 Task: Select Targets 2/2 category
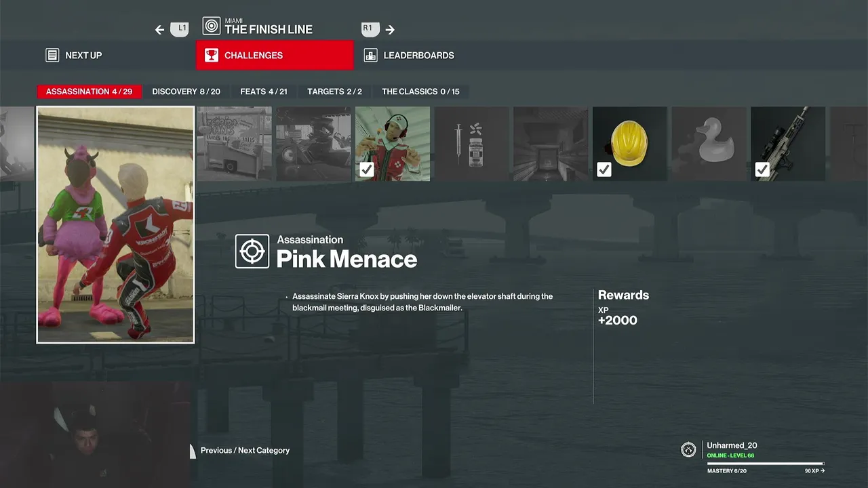334,91
